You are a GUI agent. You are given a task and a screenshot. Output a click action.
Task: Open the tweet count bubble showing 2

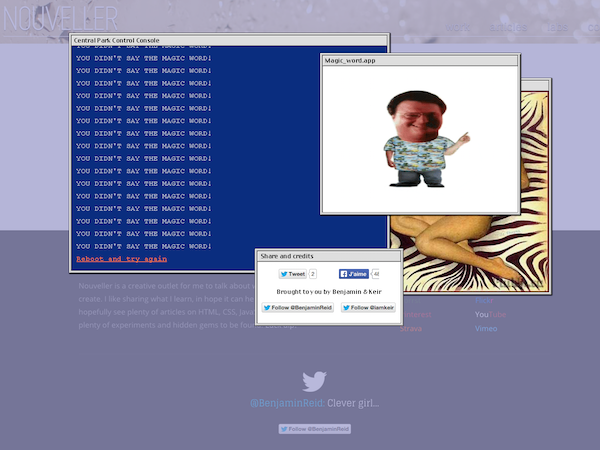click(313, 274)
